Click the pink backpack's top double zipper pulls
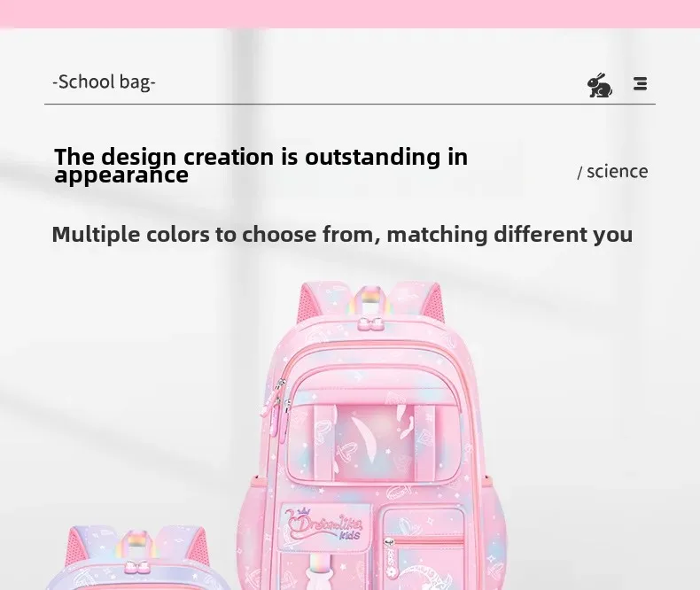 click(x=371, y=323)
